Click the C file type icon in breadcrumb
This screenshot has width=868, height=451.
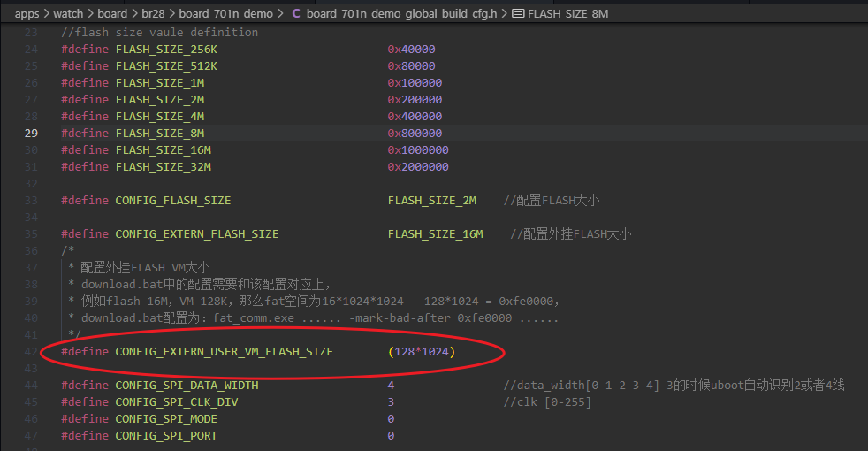click(x=296, y=14)
